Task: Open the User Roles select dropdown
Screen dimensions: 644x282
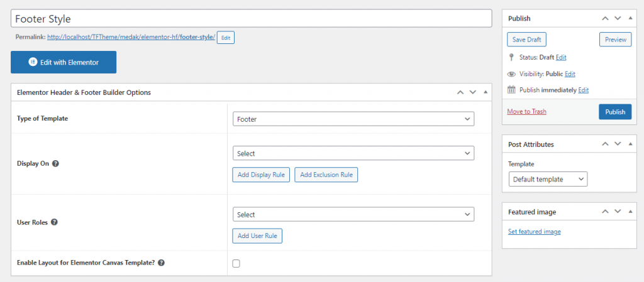Action: (353, 215)
